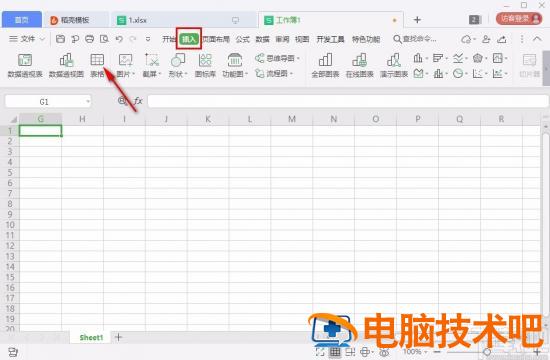Click the save icon in quick toolbar

[x=60, y=39]
